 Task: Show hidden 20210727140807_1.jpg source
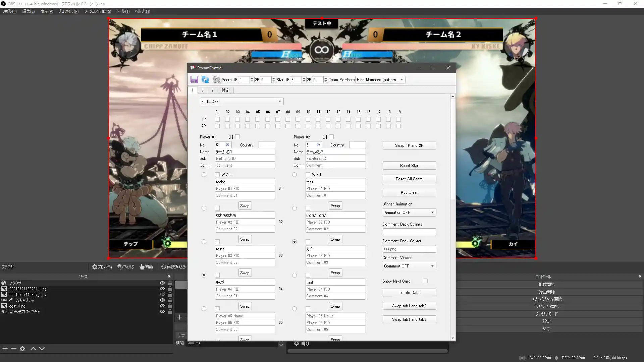click(162, 294)
